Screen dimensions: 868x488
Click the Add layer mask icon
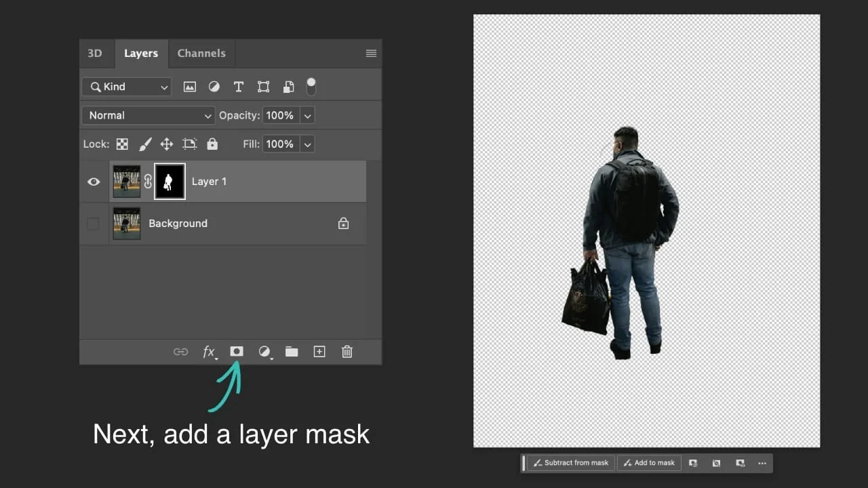pos(237,351)
